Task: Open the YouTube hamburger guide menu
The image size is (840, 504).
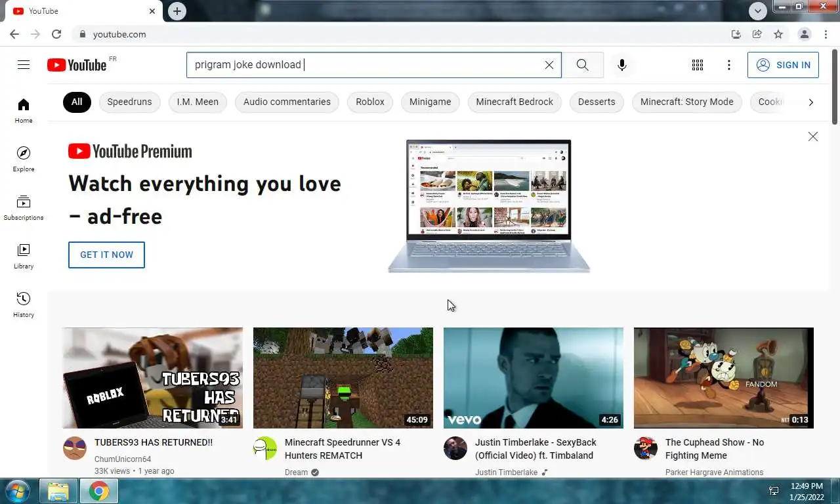Action: coord(24,64)
